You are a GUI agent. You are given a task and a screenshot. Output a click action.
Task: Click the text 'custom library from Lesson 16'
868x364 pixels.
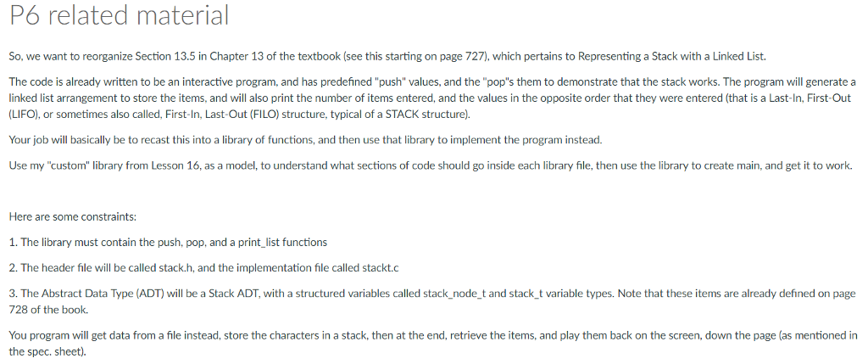pyautogui.click(x=118, y=165)
